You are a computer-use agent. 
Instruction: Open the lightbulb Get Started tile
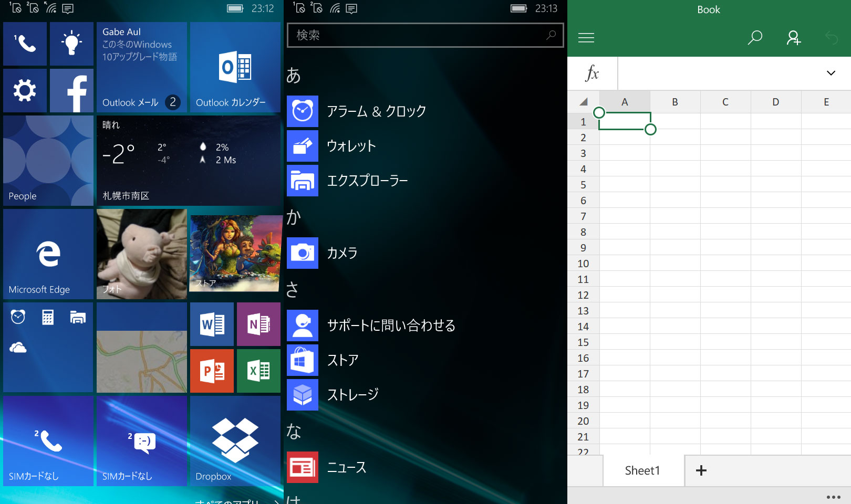click(x=71, y=44)
